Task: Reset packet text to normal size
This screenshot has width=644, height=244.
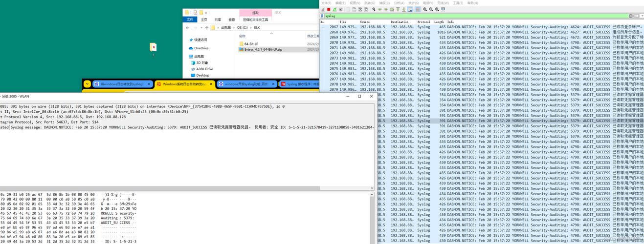Action: [437, 9]
